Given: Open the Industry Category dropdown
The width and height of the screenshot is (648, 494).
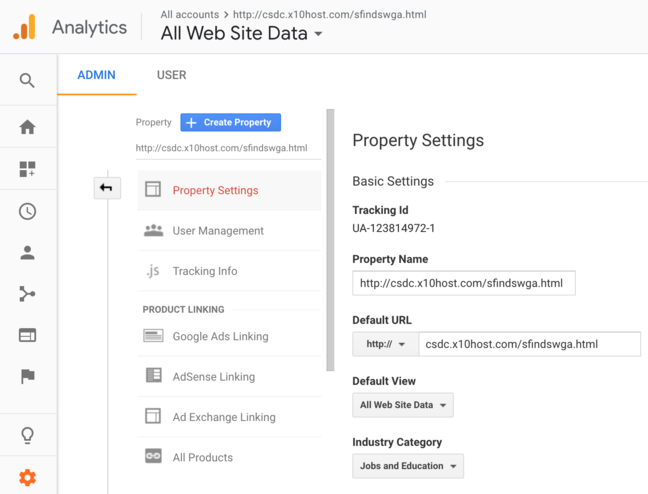Looking at the screenshot, I should 408,466.
